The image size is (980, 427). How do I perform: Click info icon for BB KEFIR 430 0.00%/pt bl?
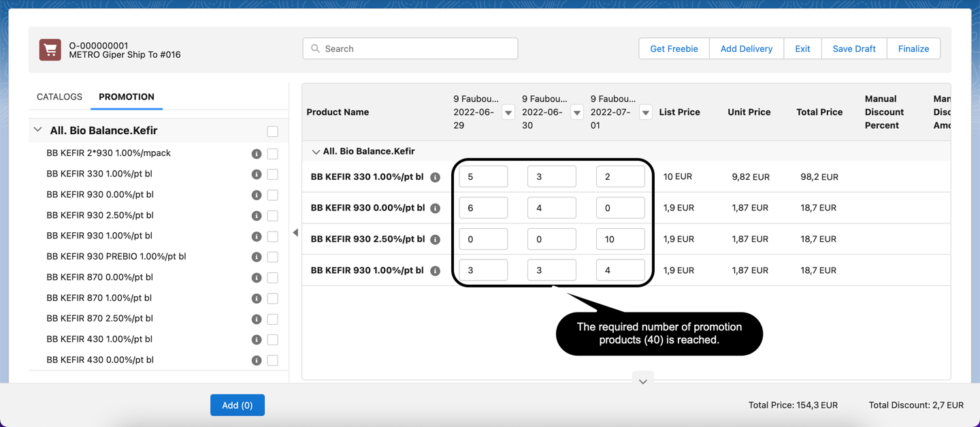pyautogui.click(x=257, y=360)
